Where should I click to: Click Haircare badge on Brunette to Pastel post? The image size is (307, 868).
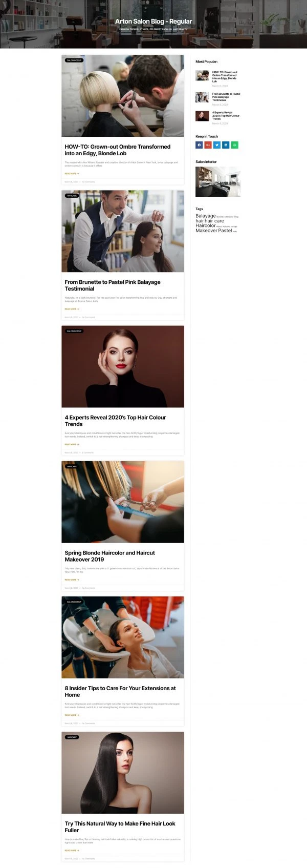tap(72, 196)
